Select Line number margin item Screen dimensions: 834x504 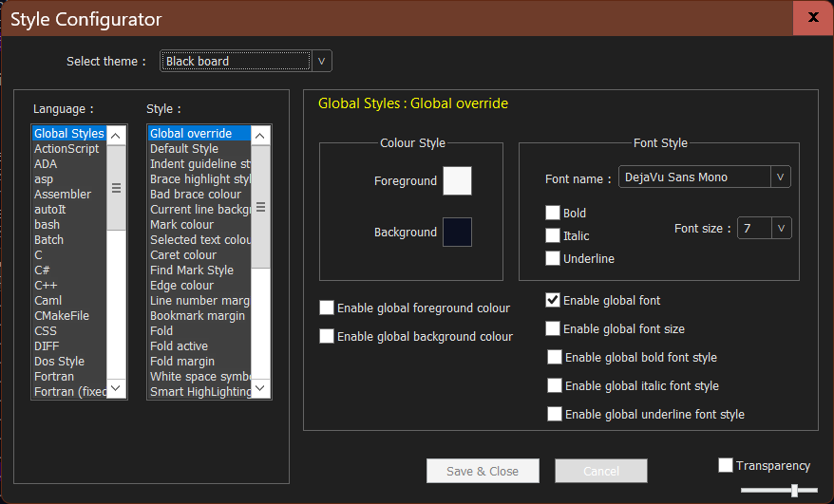pyautogui.click(x=199, y=300)
